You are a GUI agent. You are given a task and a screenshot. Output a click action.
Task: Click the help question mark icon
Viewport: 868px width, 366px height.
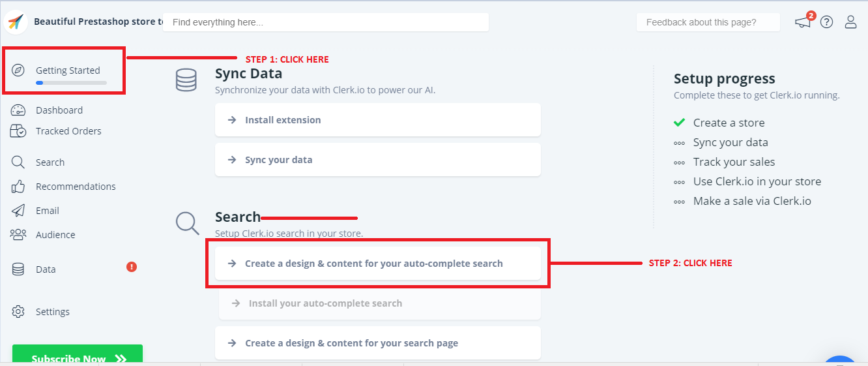[x=826, y=22]
